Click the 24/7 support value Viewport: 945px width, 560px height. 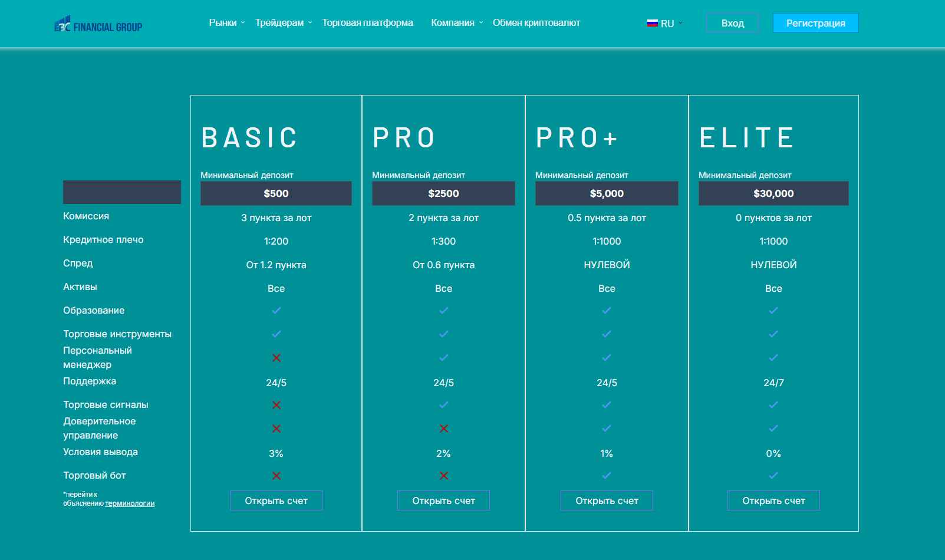(773, 383)
